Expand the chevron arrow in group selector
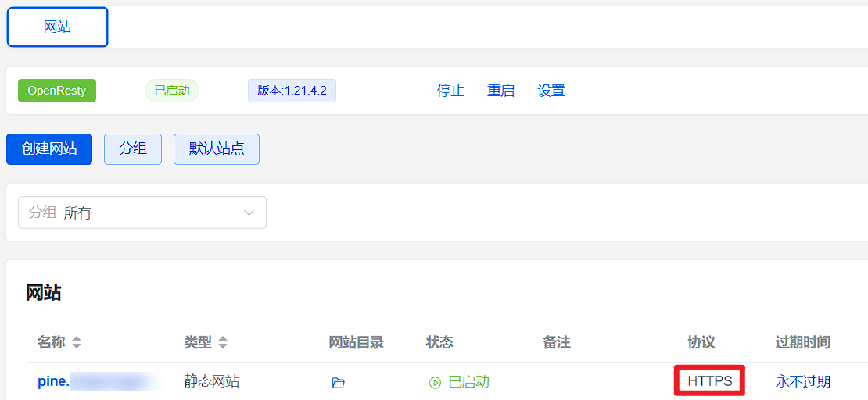This screenshot has width=868, height=400. click(249, 212)
